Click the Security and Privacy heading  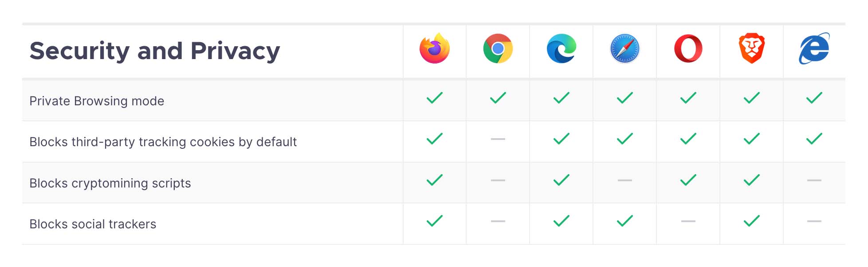coord(155,51)
